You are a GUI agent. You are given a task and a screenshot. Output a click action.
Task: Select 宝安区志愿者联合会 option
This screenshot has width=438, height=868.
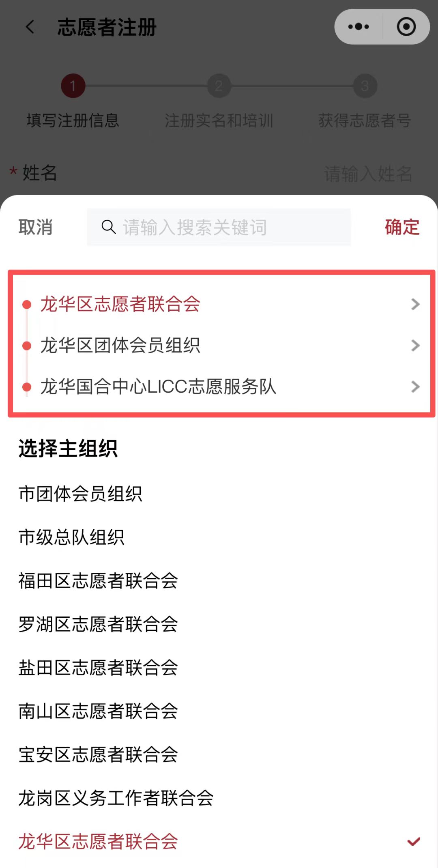point(219,754)
